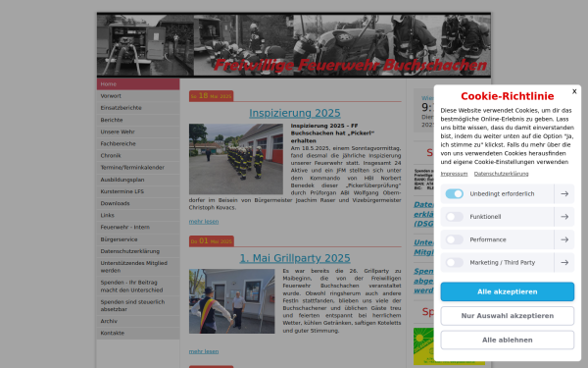Click the So 18 Mai 2025 date badge
Image resolution: width=588 pixels, height=368 pixels.
point(211,96)
